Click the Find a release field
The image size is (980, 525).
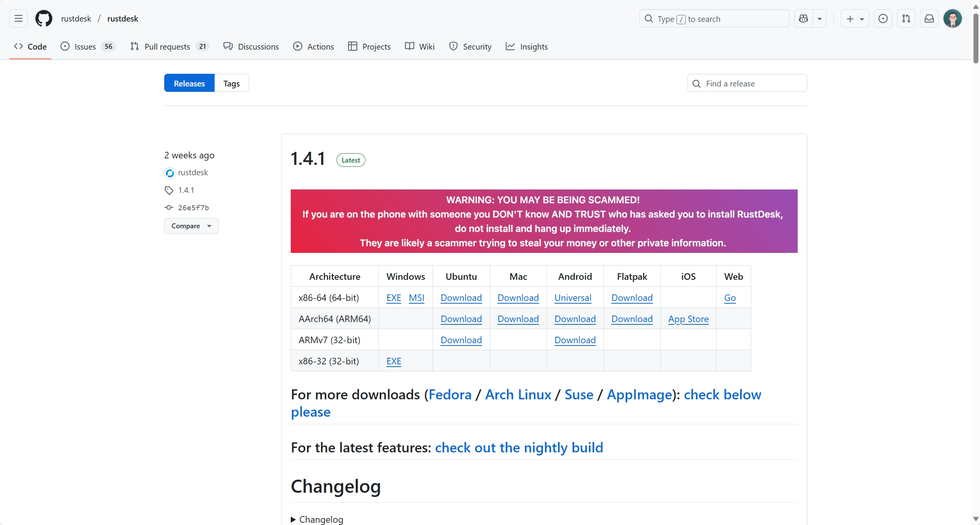point(747,83)
